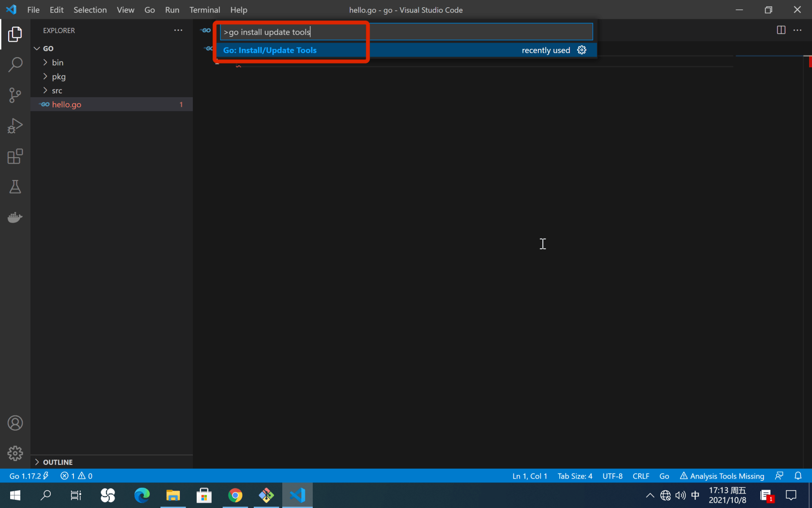Click Ln 1, Col 1 indicator

pos(530,476)
